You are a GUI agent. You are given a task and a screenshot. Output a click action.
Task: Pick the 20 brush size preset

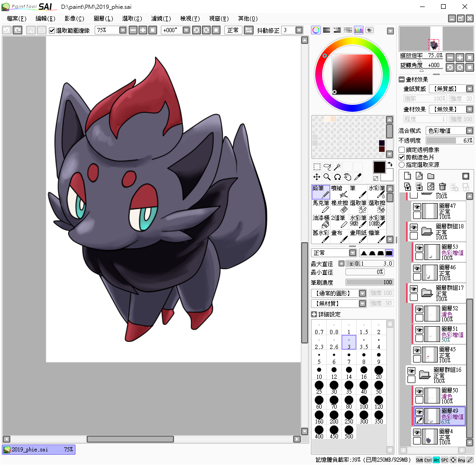[x=379, y=372]
